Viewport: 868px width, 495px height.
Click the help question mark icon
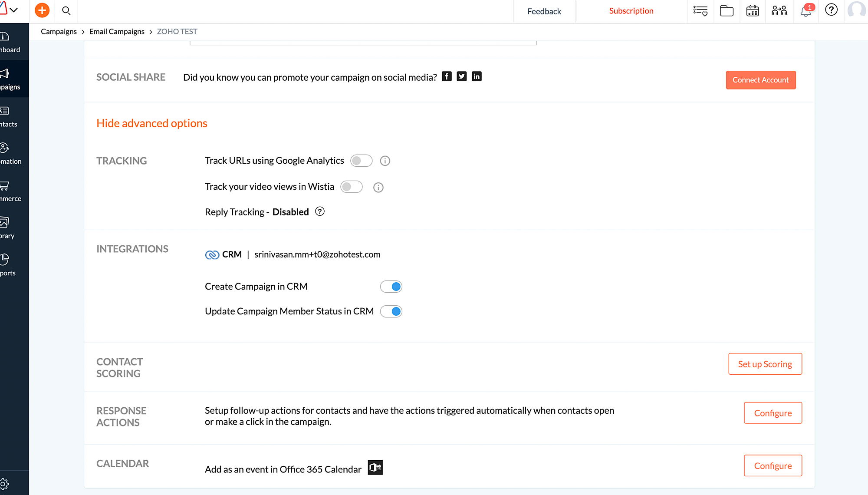[831, 10]
